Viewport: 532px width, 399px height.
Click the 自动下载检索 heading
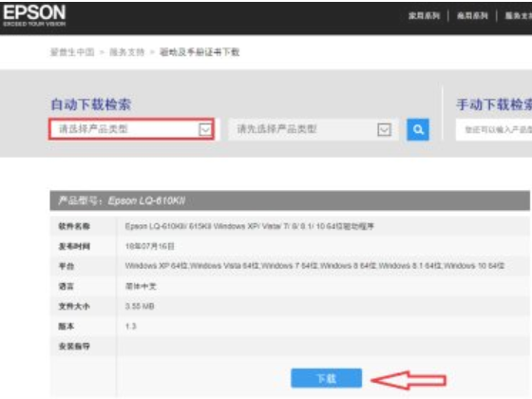pyautogui.click(x=91, y=104)
